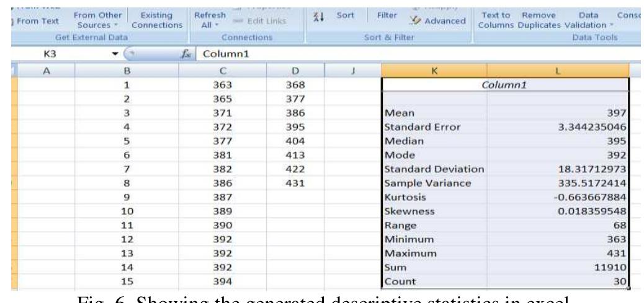The image size is (644, 303).
Task: Click cell containing 368 in column D
Action: (295, 85)
